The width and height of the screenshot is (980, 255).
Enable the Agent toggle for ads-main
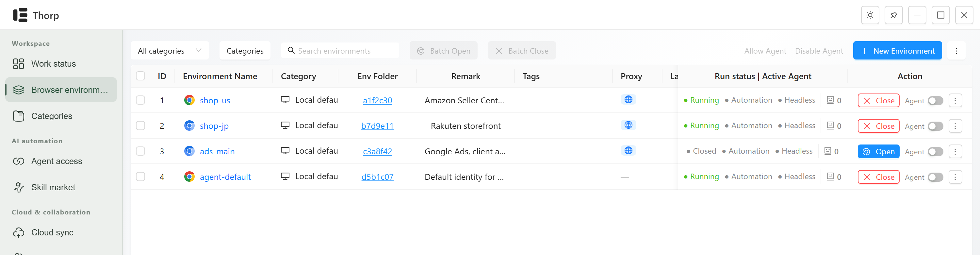coord(935,152)
